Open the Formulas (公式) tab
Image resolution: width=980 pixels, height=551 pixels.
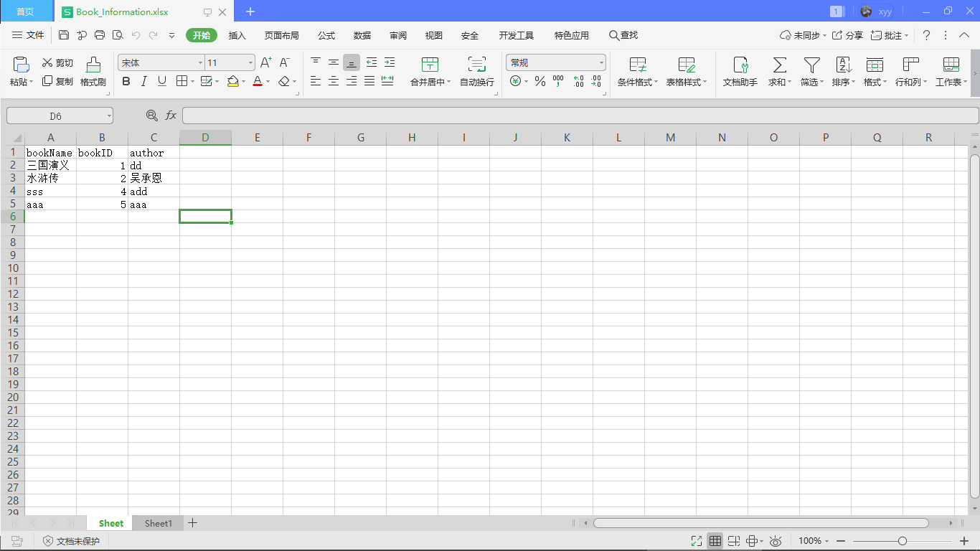(x=326, y=35)
